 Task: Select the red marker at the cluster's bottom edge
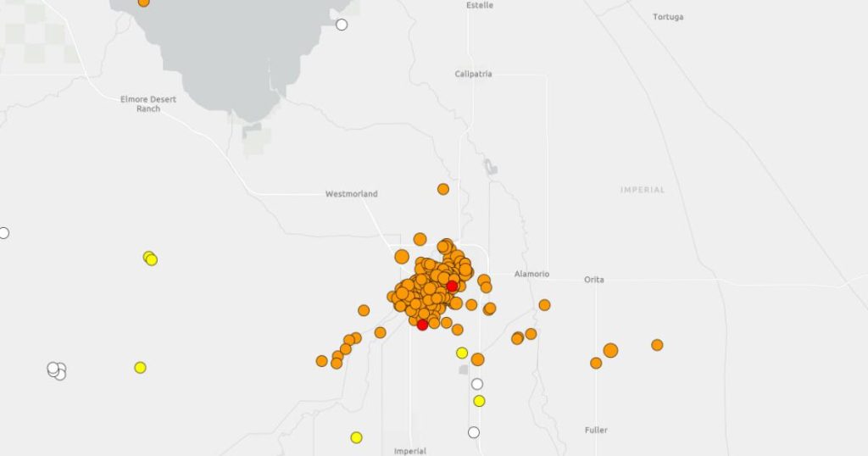pos(422,325)
